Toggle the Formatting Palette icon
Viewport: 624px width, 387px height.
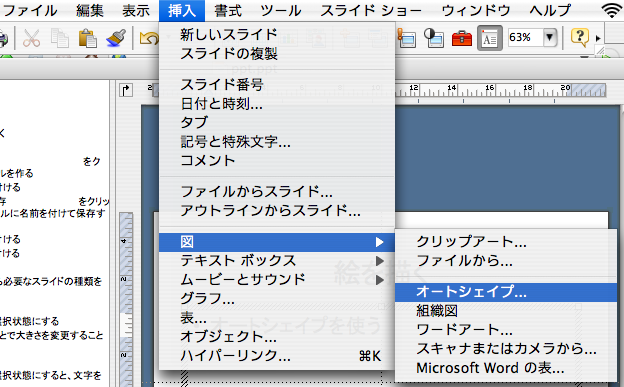pos(489,38)
